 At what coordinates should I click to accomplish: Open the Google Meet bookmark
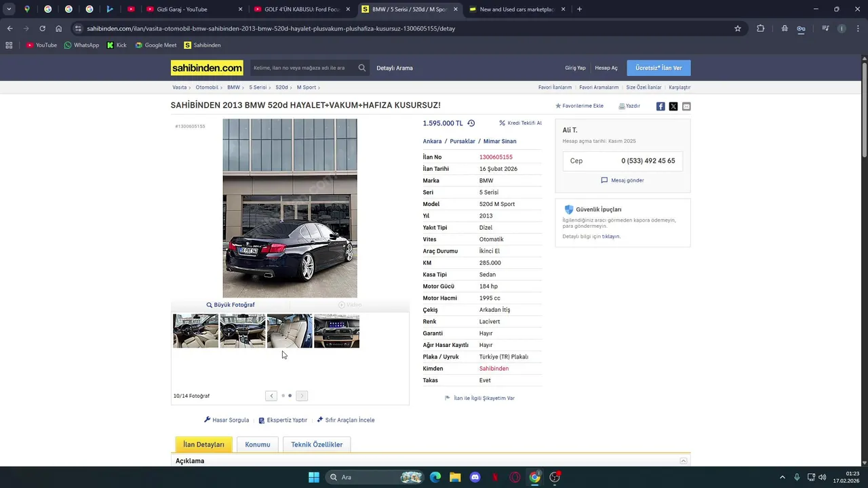pyautogui.click(x=156, y=45)
